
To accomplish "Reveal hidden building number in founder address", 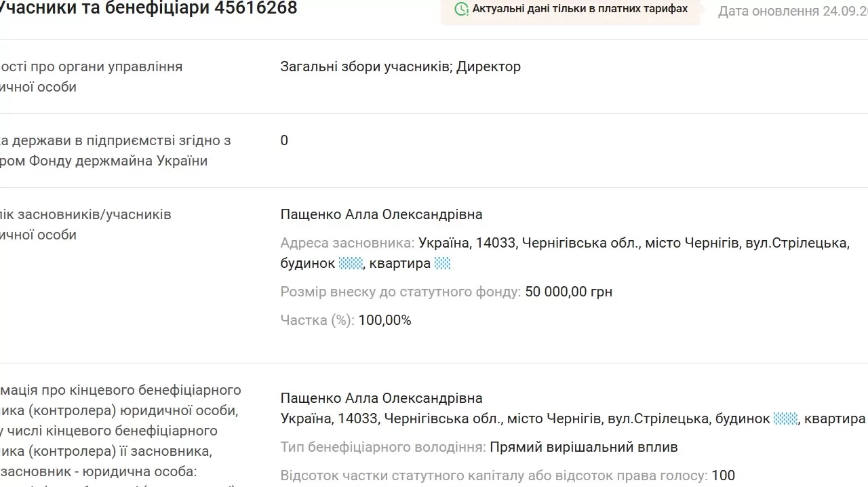I will click(x=351, y=263).
